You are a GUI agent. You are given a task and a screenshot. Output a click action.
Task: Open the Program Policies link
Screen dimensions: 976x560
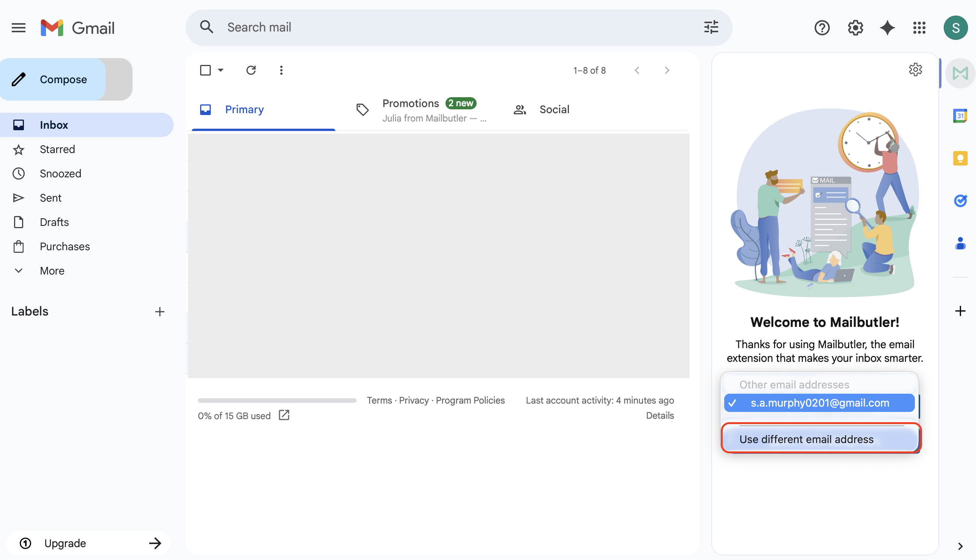(x=470, y=401)
